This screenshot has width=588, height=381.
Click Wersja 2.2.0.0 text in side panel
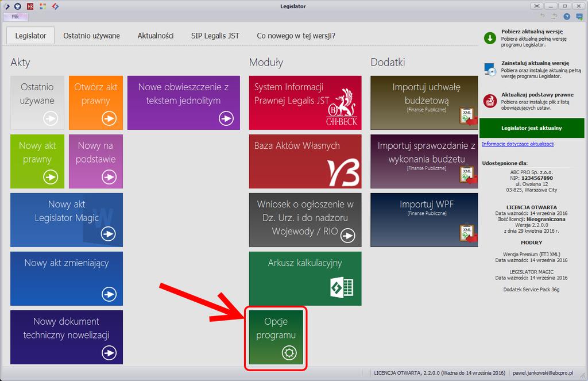click(x=531, y=225)
